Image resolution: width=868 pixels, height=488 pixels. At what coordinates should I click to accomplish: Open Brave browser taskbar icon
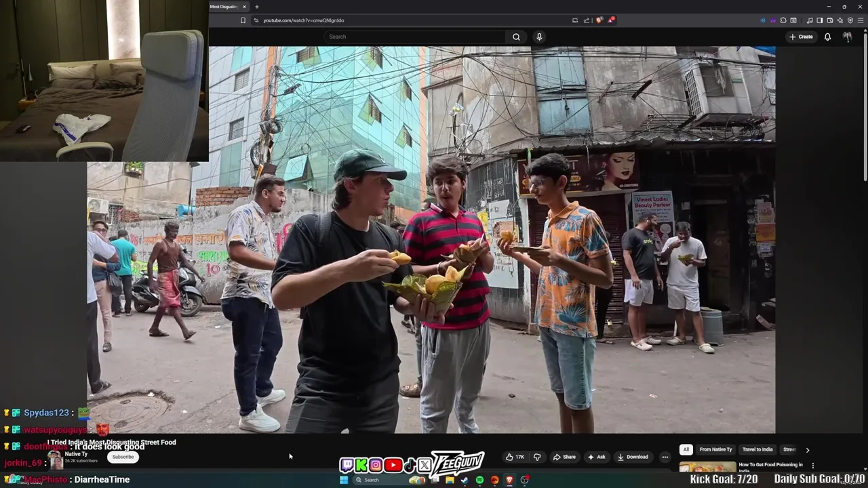point(509,480)
